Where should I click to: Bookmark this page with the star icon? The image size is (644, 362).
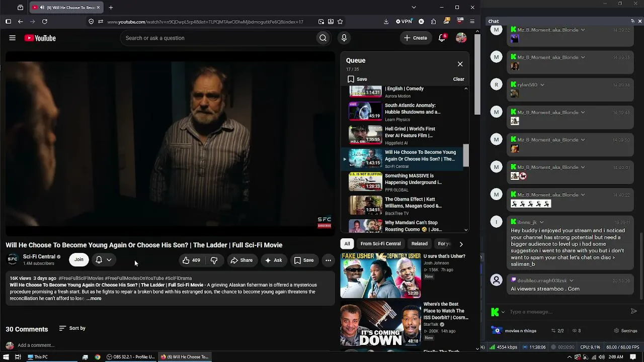coord(340,22)
